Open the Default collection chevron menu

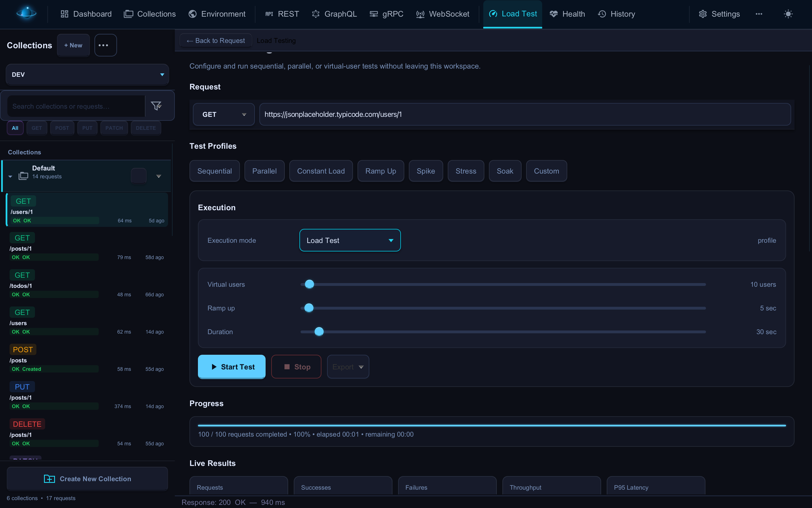point(159,176)
